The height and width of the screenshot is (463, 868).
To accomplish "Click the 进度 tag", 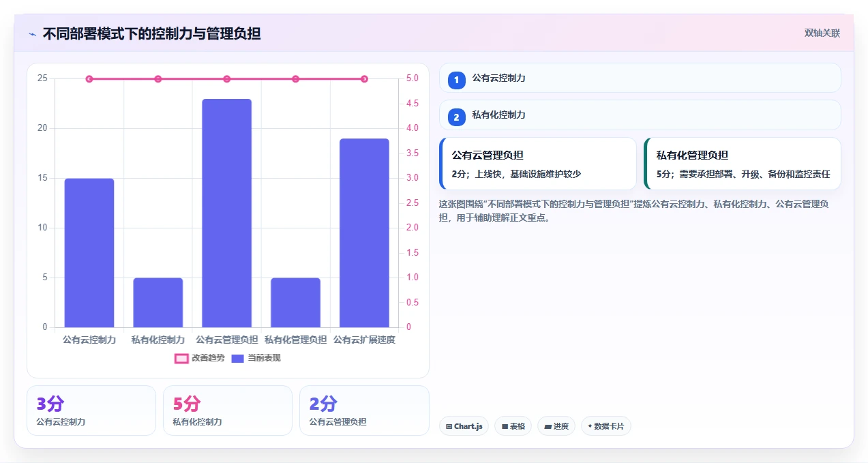I will [556, 426].
